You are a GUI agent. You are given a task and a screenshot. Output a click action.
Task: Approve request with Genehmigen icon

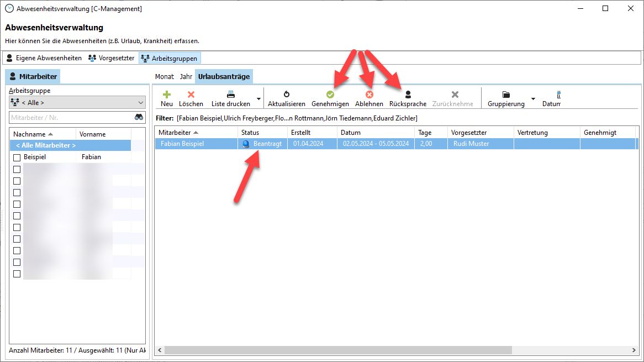(330, 95)
